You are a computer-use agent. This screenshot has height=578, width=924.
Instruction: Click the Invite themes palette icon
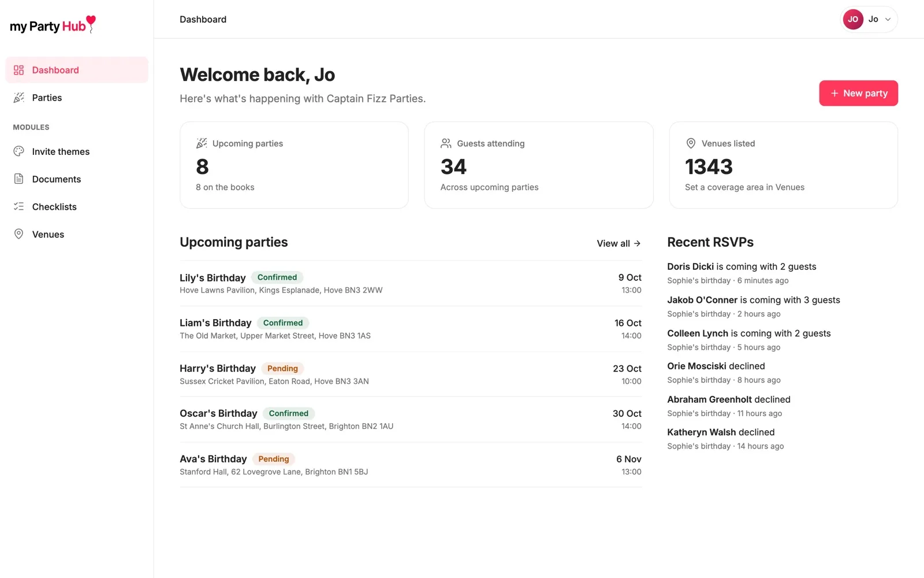click(x=18, y=151)
